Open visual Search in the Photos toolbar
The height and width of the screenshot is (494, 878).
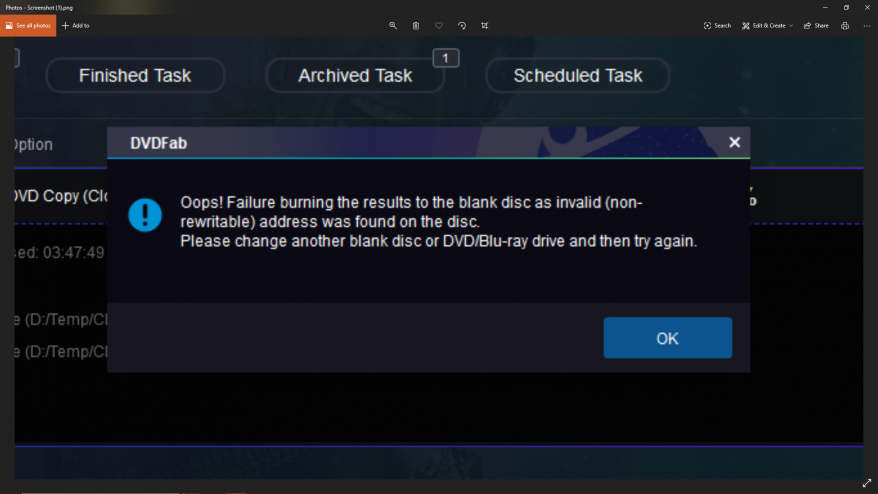[717, 25]
